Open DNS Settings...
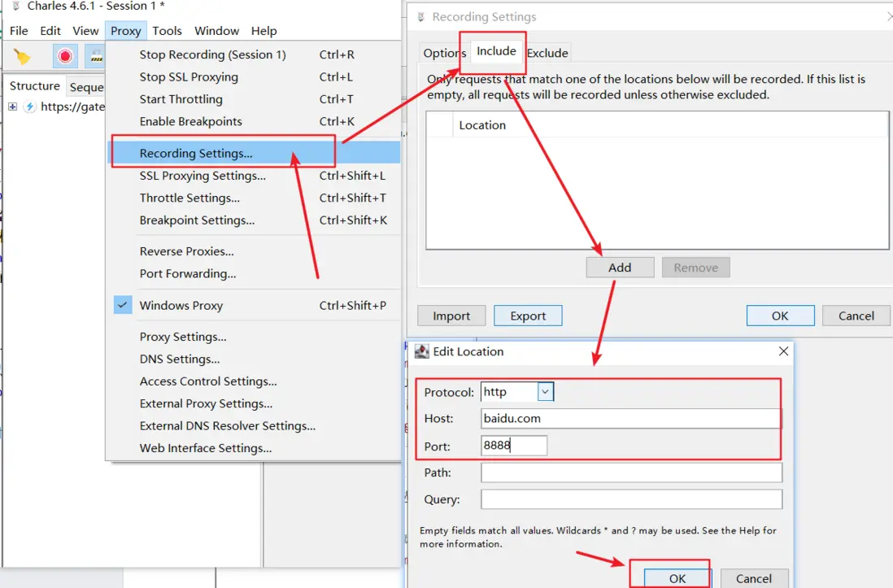The width and height of the screenshot is (893, 588). tap(254, 359)
